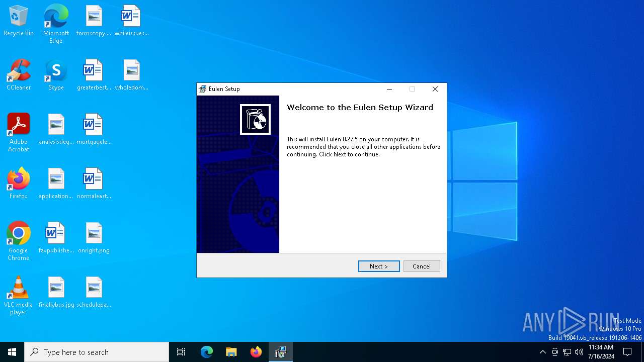Open Task View from the taskbar
Viewport: 644px width, 362px height.
[181, 352]
